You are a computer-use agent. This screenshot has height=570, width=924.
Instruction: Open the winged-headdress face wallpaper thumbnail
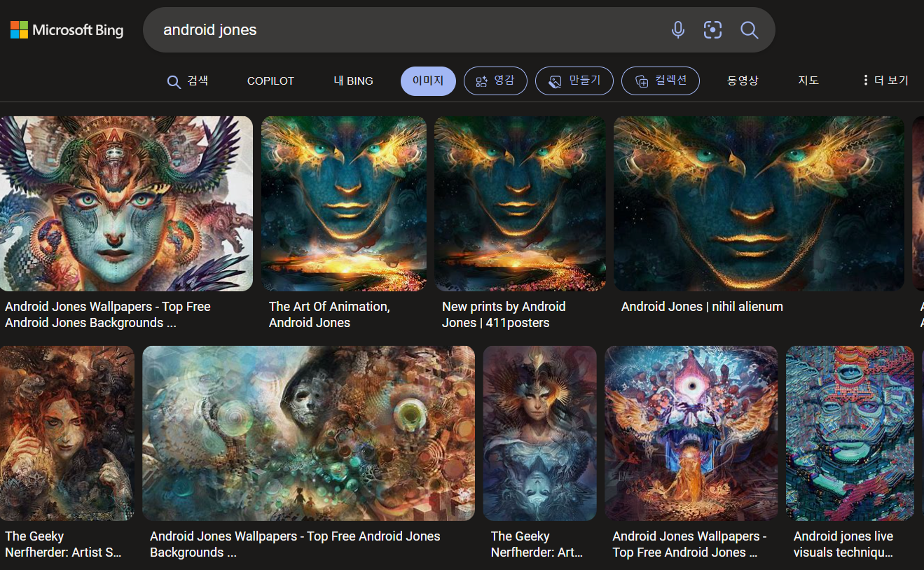(x=126, y=204)
